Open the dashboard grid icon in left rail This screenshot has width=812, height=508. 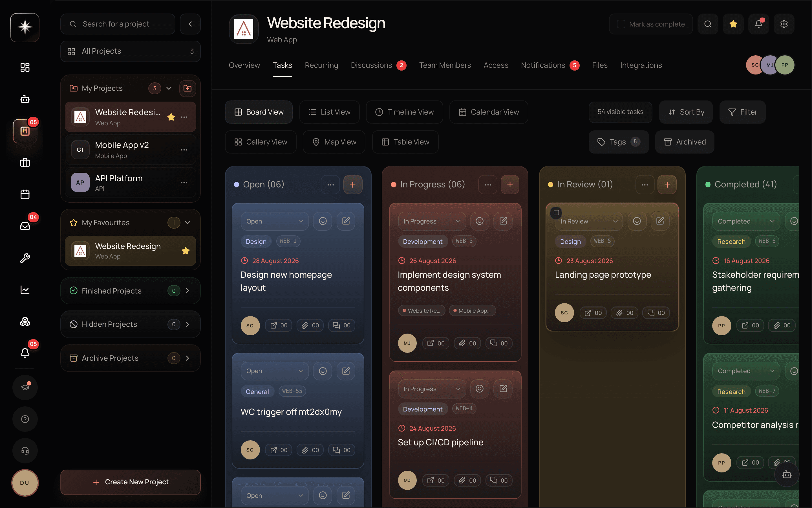click(x=25, y=67)
